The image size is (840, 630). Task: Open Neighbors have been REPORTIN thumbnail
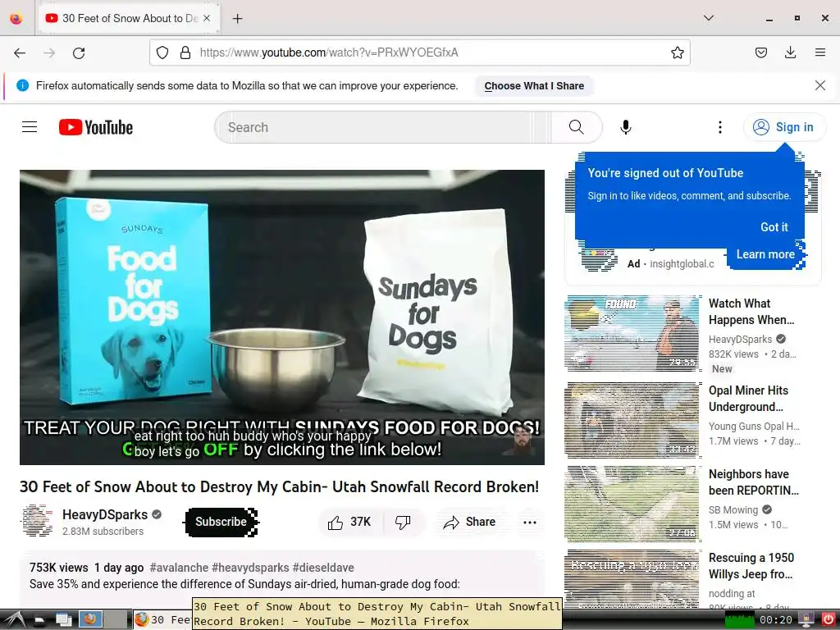pyautogui.click(x=632, y=504)
